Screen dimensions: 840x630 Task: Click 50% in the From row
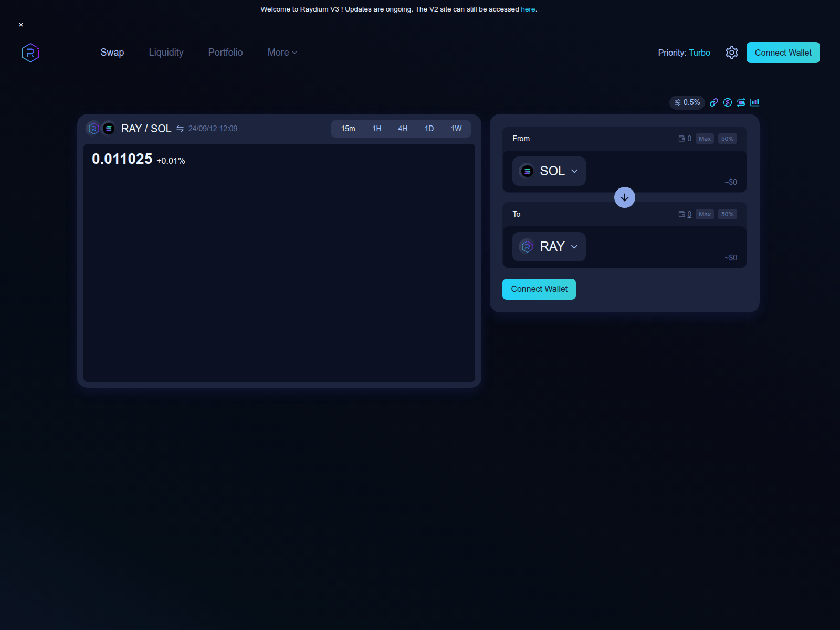point(727,139)
